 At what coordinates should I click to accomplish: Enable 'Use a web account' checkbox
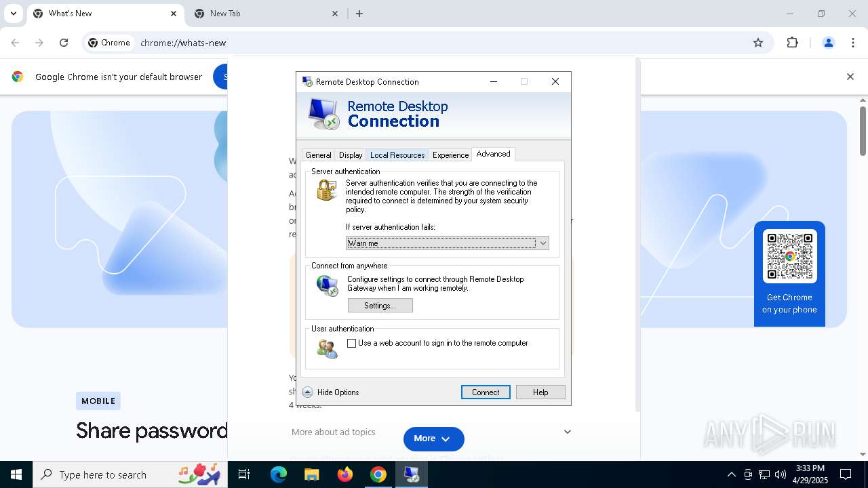[351, 344]
